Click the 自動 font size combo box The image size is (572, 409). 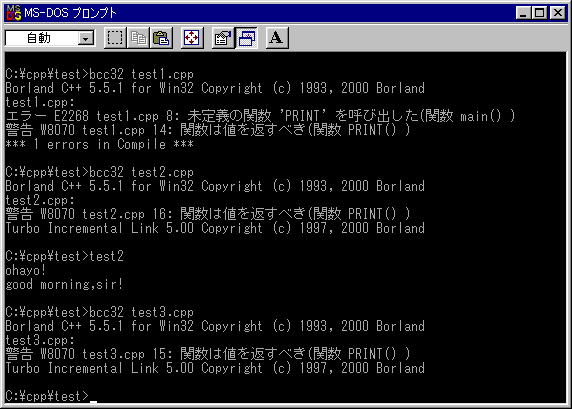(x=50, y=38)
